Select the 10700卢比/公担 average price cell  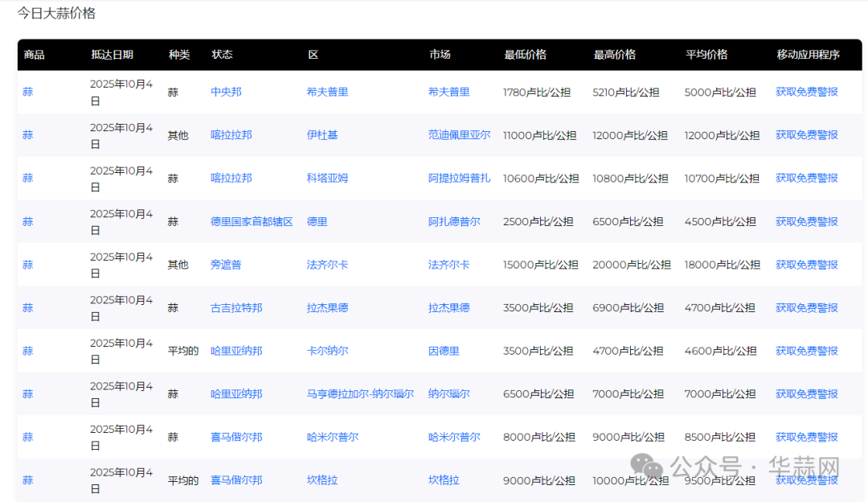(x=722, y=179)
